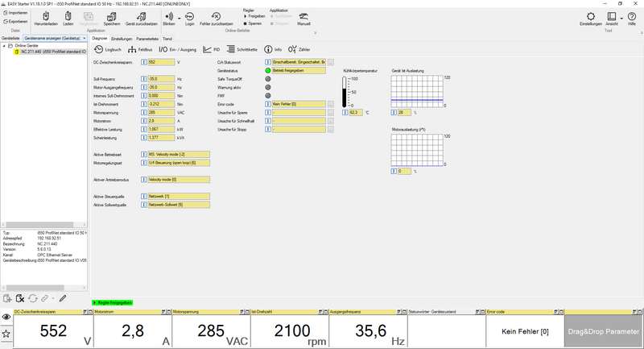Image resolution: width=644 pixels, height=349 pixels.
Task: Switch to the Trend tab
Action: coord(167,39)
